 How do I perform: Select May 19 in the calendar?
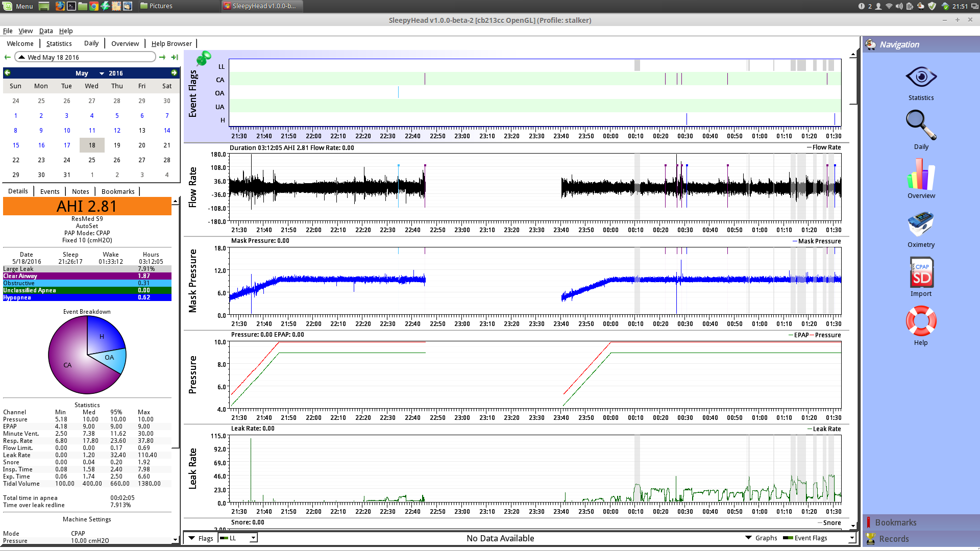point(117,145)
